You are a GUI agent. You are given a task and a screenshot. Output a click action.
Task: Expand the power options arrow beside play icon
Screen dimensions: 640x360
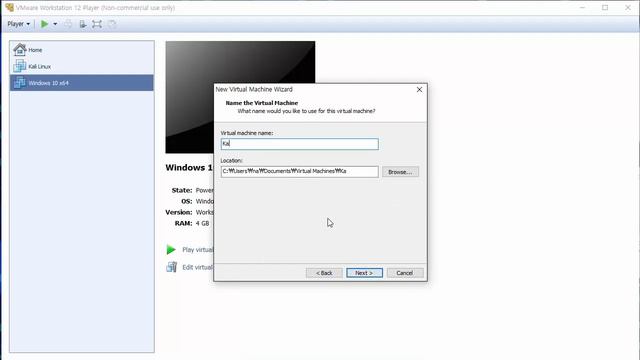[55, 24]
